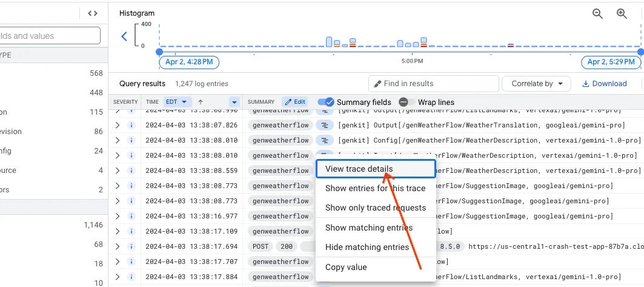Image resolution: width=644 pixels, height=287 pixels.
Task: Select Hide matching entries
Action: coord(376,247)
